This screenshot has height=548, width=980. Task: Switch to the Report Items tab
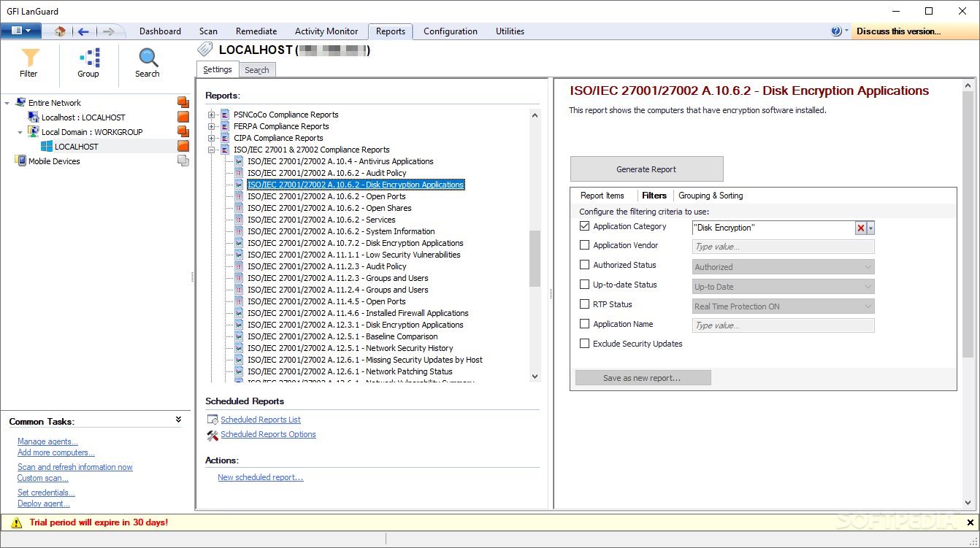602,196
